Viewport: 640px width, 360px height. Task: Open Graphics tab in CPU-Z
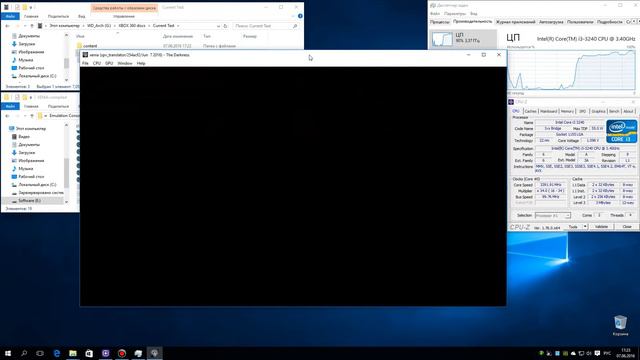click(598, 111)
